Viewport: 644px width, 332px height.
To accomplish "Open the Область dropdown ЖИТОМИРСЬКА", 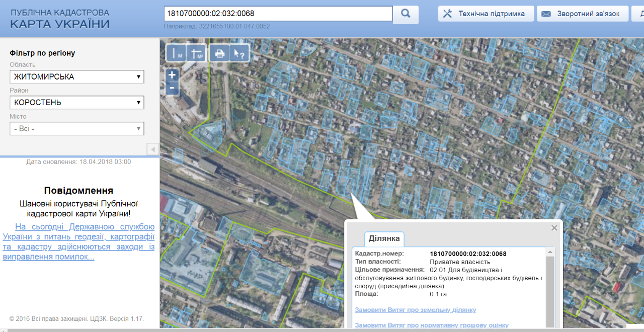I will pyautogui.click(x=77, y=77).
